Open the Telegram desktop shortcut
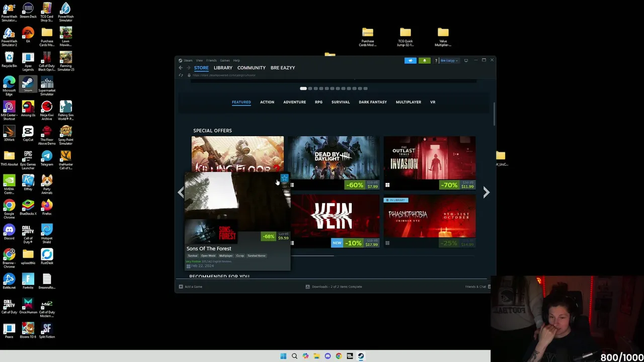 (x=47, y=158)
